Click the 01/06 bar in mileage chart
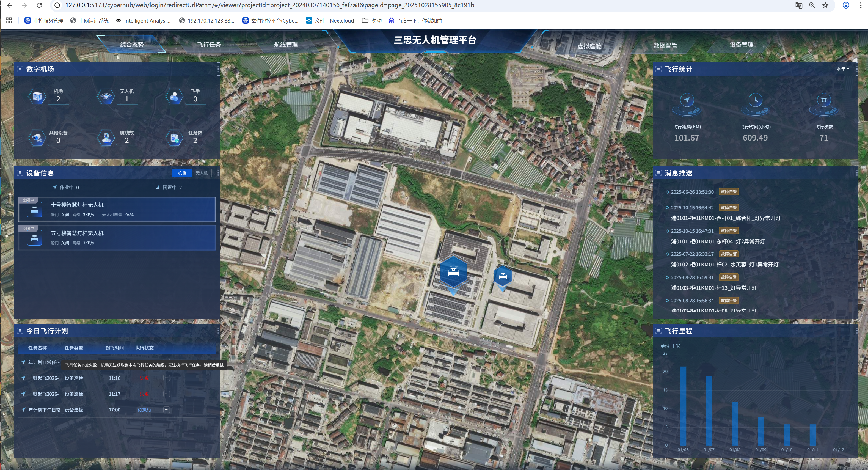868x470 pixels. click(683, 406)
